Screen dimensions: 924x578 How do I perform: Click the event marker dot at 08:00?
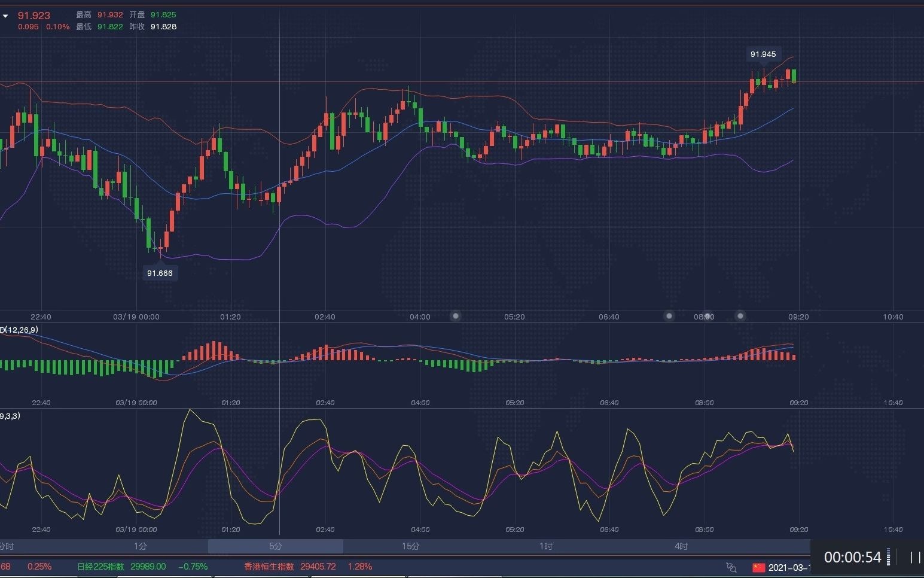[x=708, y=316]
